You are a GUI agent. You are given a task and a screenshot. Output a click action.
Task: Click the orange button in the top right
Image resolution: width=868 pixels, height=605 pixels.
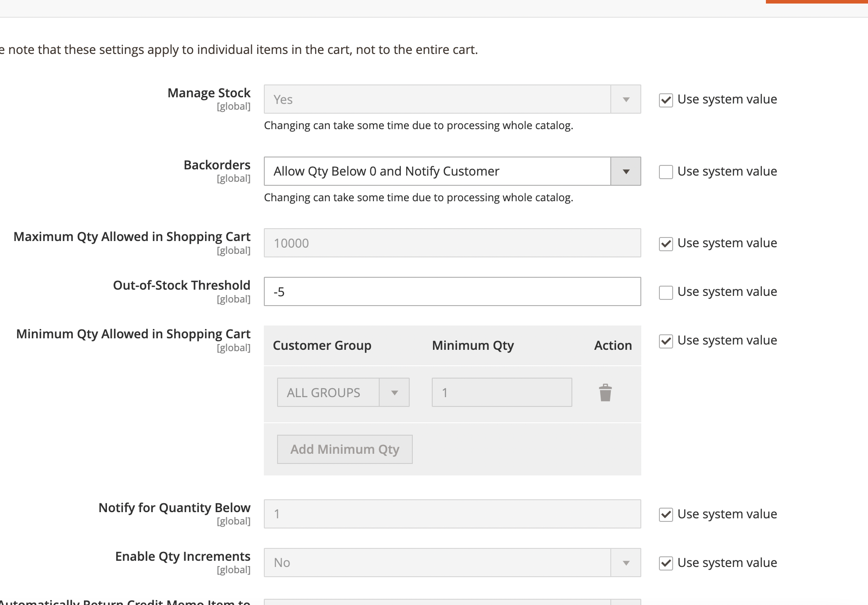[x=817, y=2]
